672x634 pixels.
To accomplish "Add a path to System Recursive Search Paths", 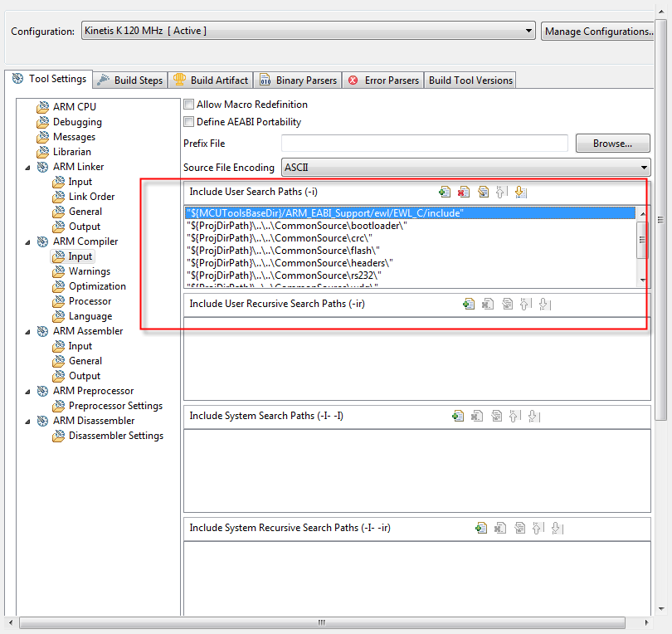I will [x=481, y=528].
